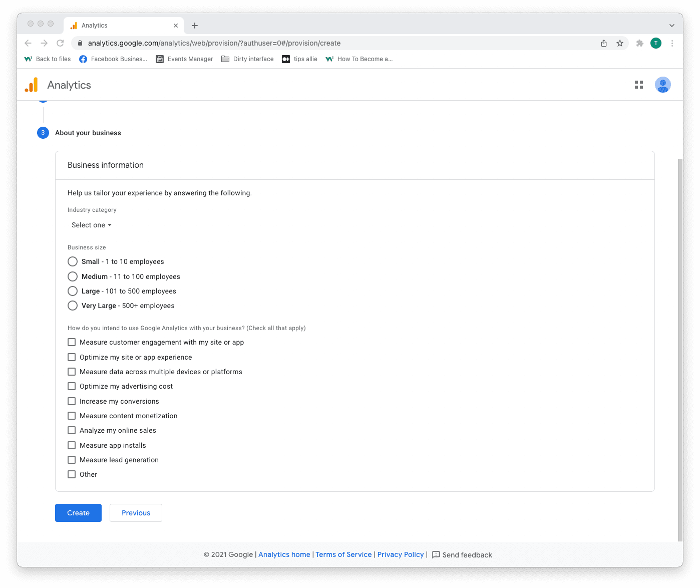Check Measure customer engagement with my site

(72, 342)
